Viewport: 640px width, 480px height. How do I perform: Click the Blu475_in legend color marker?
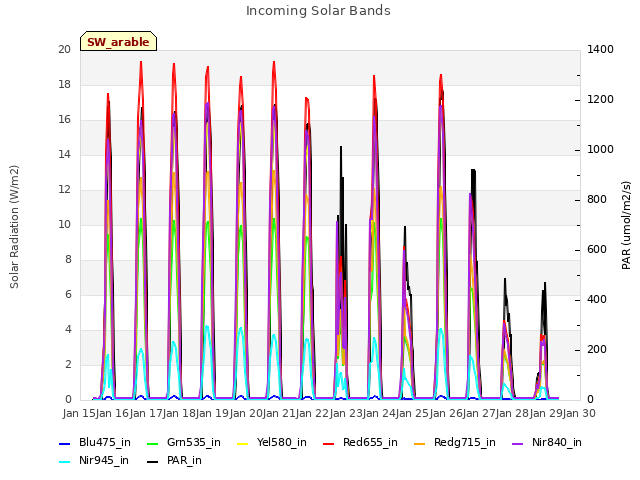[65, 444]
